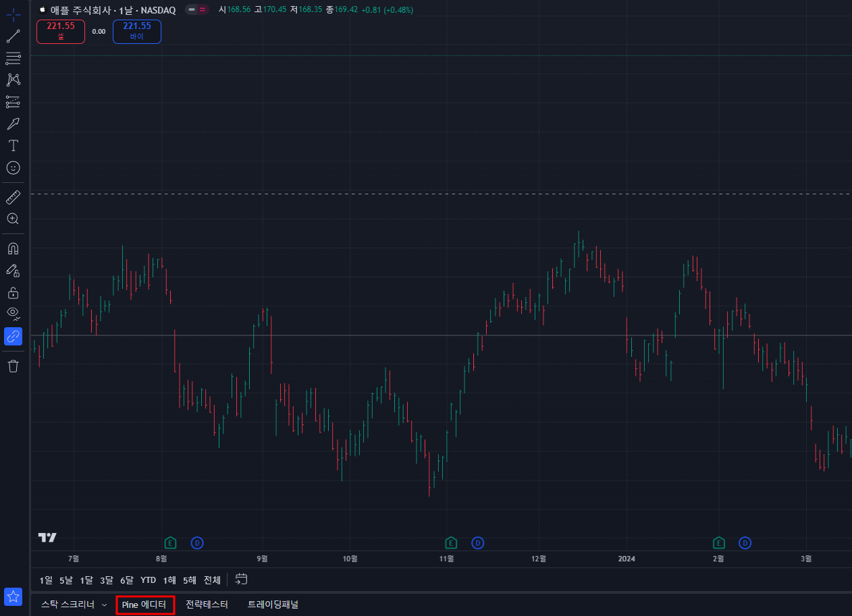The height and width of the screenshot is (616, 852).
Task: Click the 고 170.45 high value
Action: pos(270,10)
